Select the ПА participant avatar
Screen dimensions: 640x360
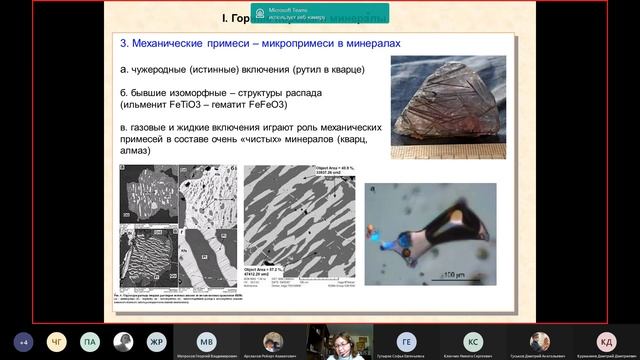point(90,342)
